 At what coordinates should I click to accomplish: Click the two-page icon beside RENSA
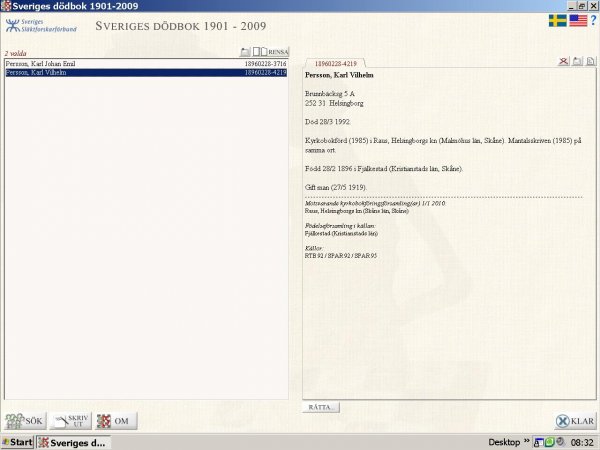pyautogui.click(x=259, y=51)
